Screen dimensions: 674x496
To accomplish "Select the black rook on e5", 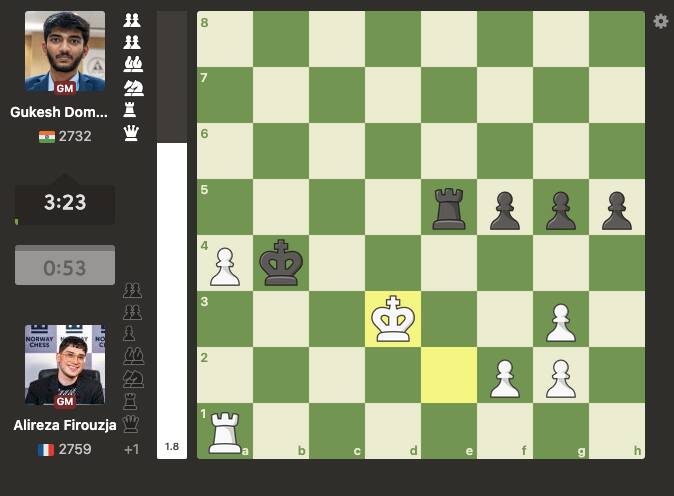I will tap(449, 208).
